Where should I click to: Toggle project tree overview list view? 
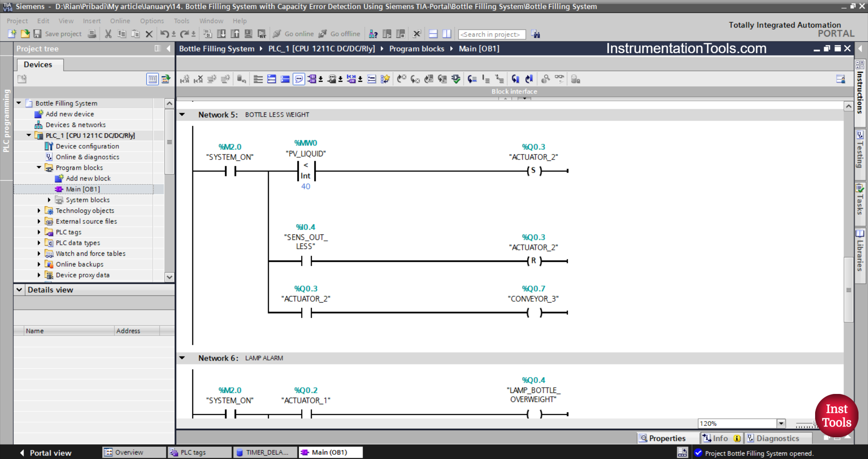[152, 80]
